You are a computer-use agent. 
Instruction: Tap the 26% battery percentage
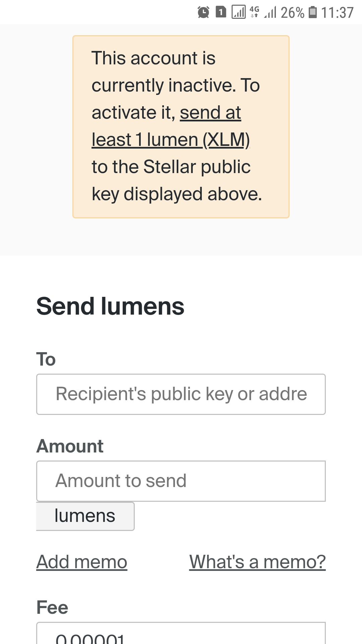pyautogui.click(x=292, y=13)
